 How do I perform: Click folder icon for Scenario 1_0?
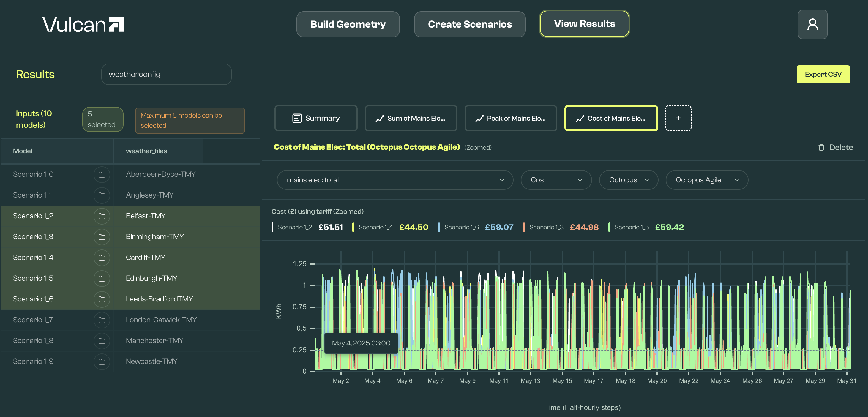coord(102,174)
